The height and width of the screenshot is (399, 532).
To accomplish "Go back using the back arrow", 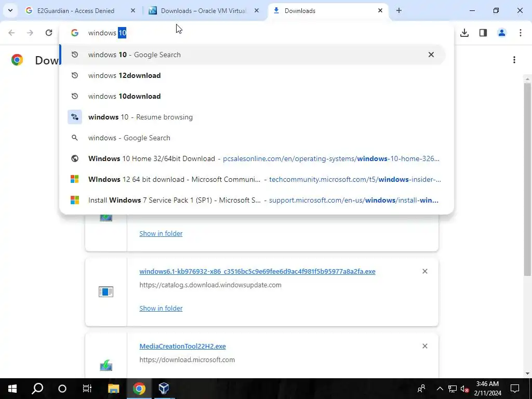I will pyautogui.click(x=11, y=33).
